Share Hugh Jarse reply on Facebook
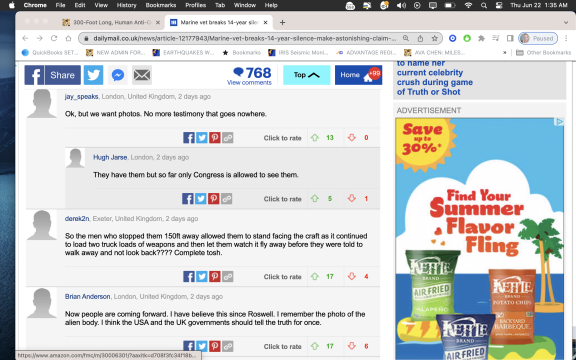Screen dimensions: 576x360 (x=188, y=199)
